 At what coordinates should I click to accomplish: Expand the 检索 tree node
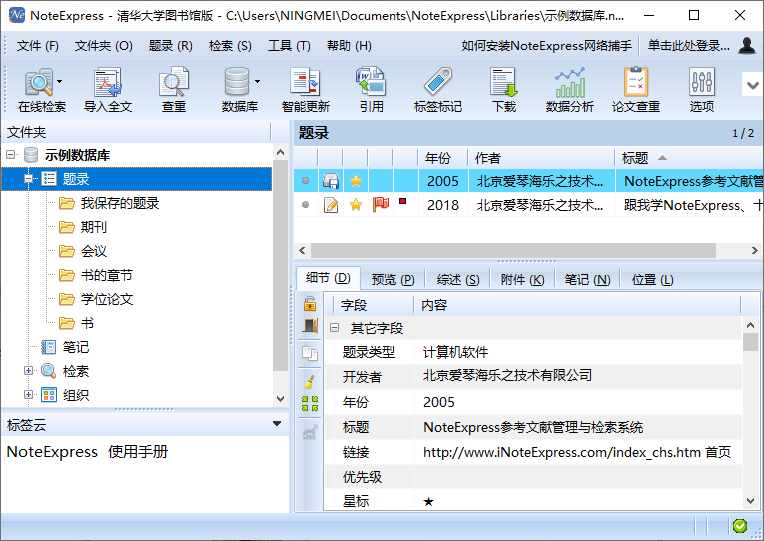[29, 371]
